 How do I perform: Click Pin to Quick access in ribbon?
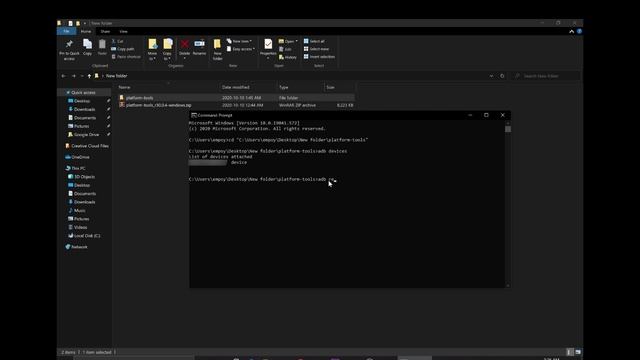69,50
